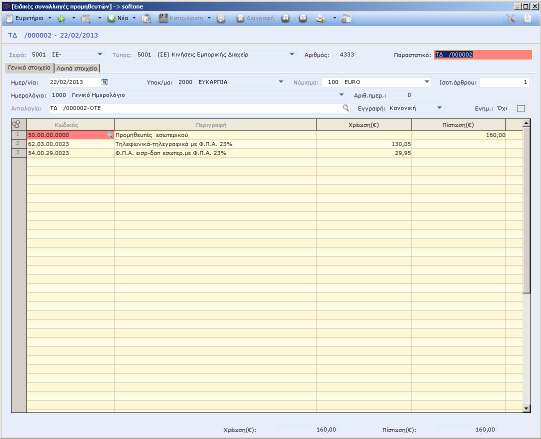541x439 pixels.
Task: Click the green plus icon in toolbar
Action: 61,19
